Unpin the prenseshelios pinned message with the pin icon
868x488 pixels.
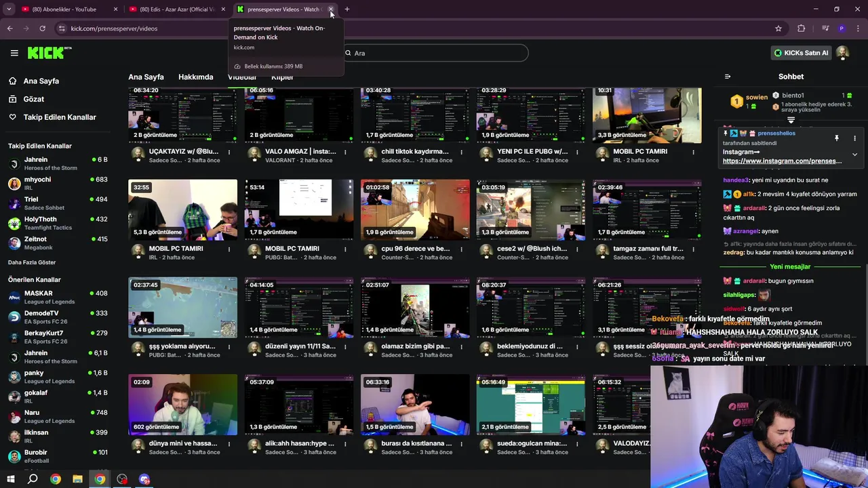(837, 138)
